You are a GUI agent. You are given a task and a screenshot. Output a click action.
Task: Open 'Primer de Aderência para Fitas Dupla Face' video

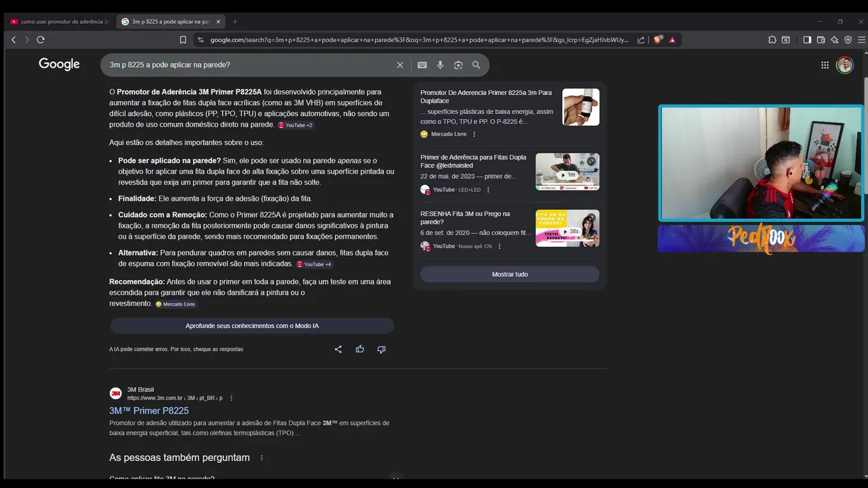click(x=473, y=161)
